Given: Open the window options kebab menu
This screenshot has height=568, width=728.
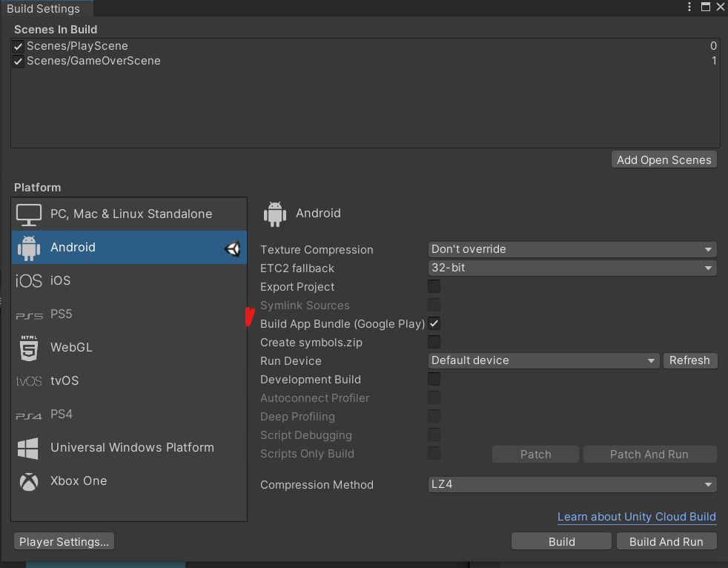Looking at the screenshot, I should click(x=689, y=8).
